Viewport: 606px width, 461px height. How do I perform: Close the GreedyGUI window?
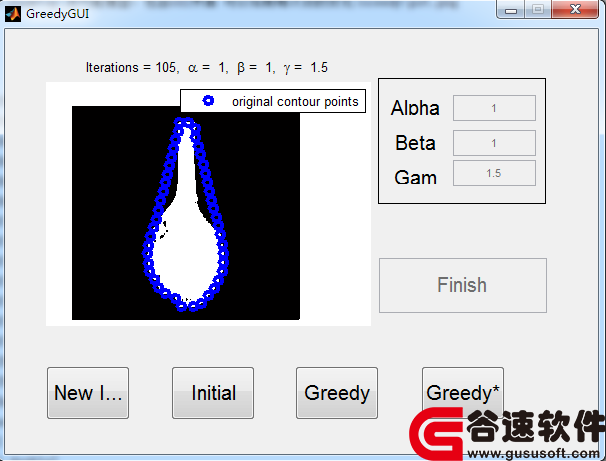point(575,10)
